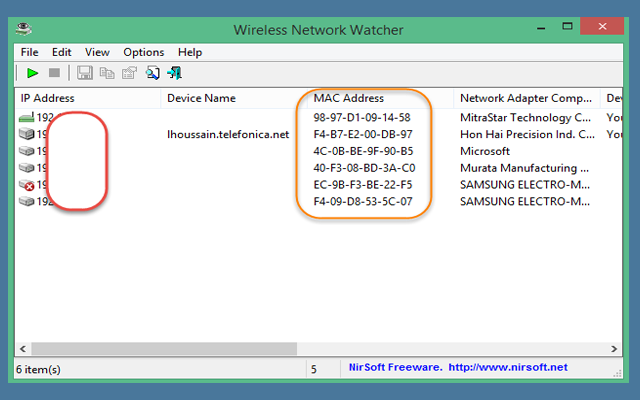Select the router device icon in first row
The height and width of the screenshot is (400, 640).
tap(26, 118)
